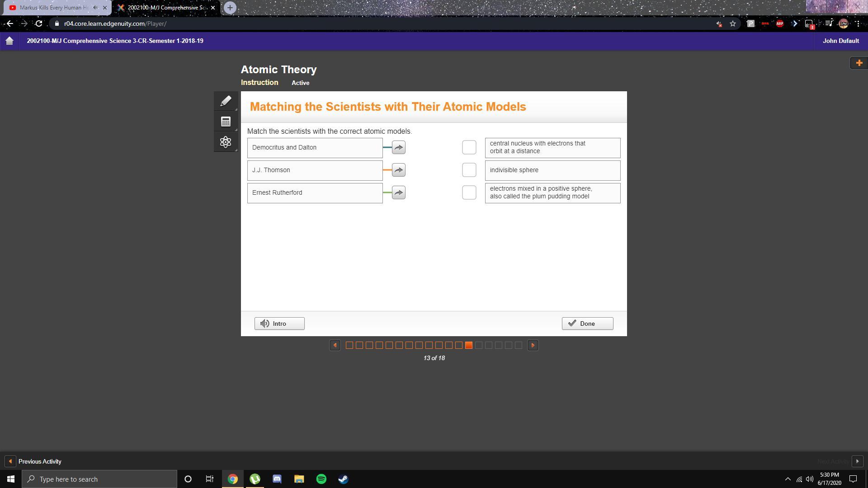Open the atom science reference tool
Image resolution: width=868 pixels, height=488 pixels.
tap(226, 142)
